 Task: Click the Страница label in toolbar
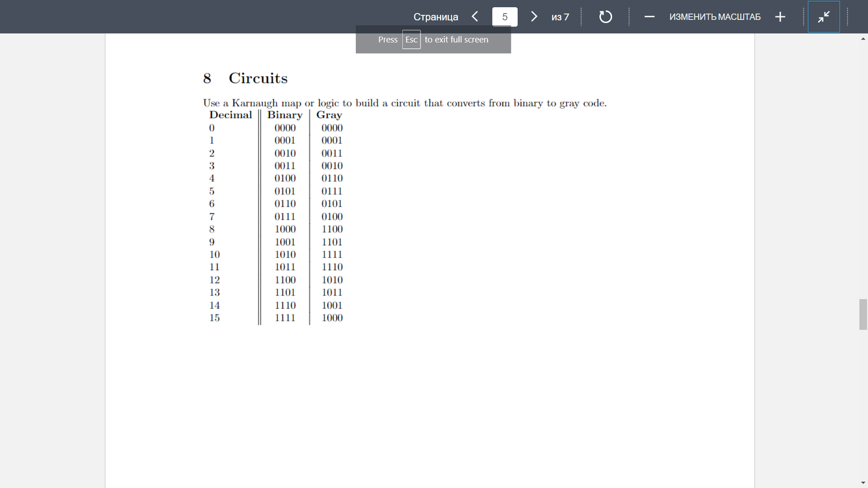point(435,17)
